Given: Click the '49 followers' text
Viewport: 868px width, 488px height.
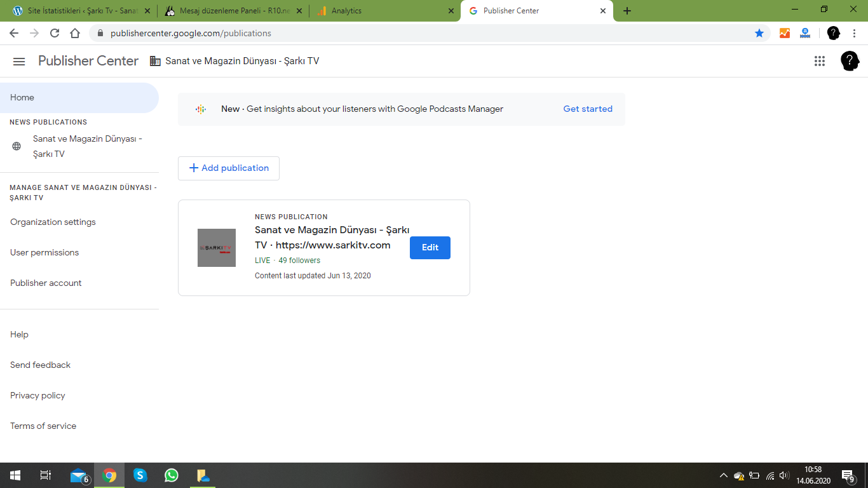Looking at the screenshot, I should tap(299, 261).
